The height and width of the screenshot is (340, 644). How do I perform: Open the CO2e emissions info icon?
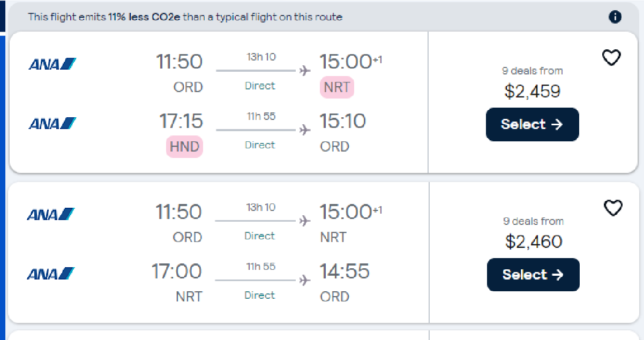coord(615,17)
